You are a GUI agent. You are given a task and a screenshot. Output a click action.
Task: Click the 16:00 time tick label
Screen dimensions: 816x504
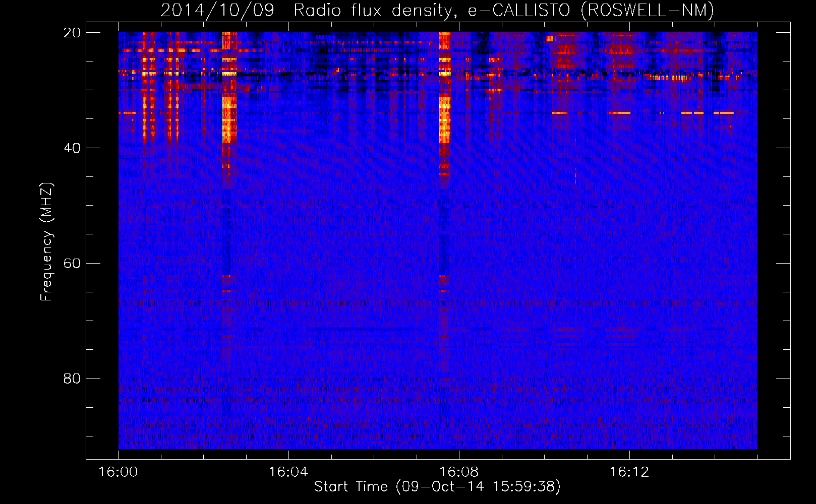pos(118,472)
